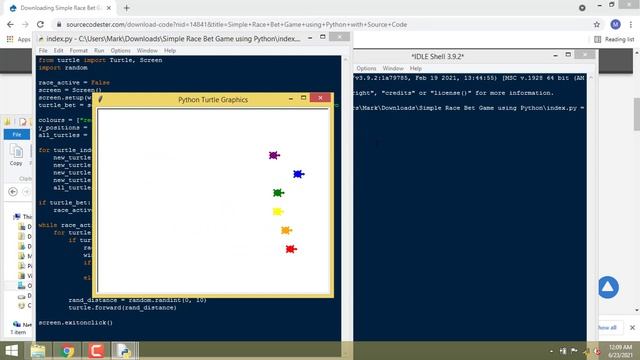Click File Explorer back arrow
The height and width of the screenshot is (360, 640).
13,191
